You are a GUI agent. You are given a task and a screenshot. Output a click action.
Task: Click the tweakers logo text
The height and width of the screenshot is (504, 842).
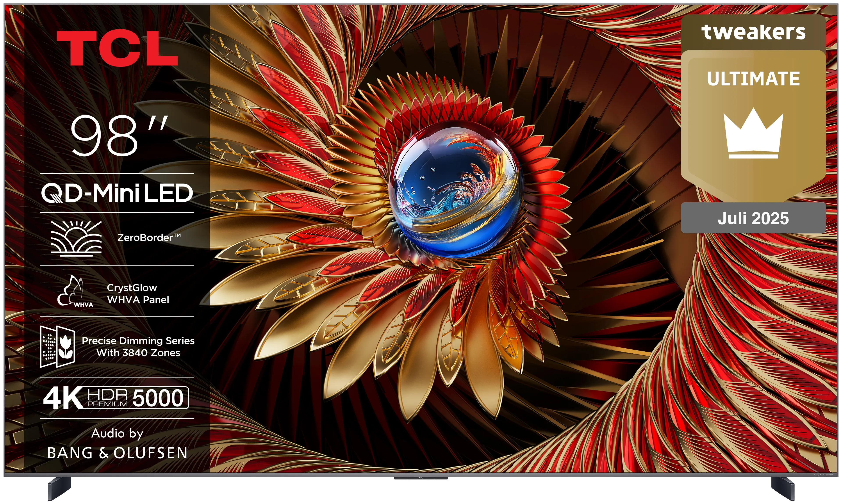[753, 33]
